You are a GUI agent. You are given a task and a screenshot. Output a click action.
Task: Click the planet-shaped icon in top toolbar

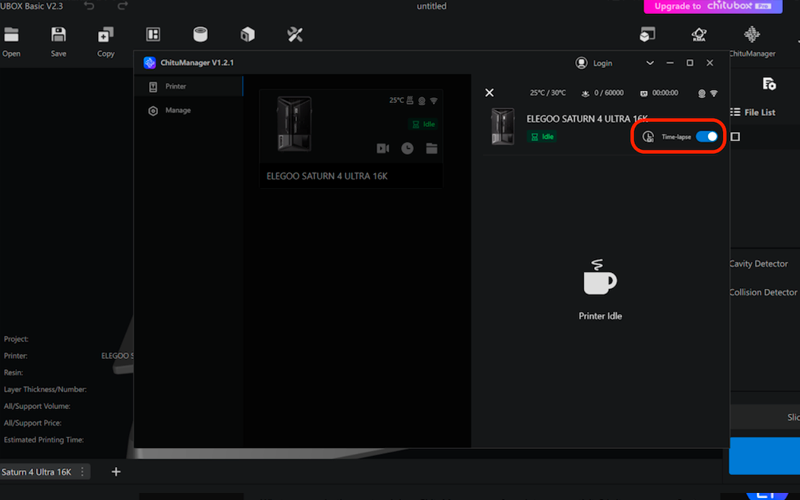(699, 34)
